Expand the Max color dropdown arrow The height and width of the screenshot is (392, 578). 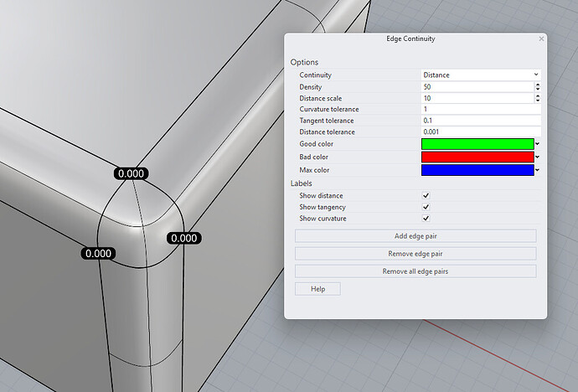538,170
